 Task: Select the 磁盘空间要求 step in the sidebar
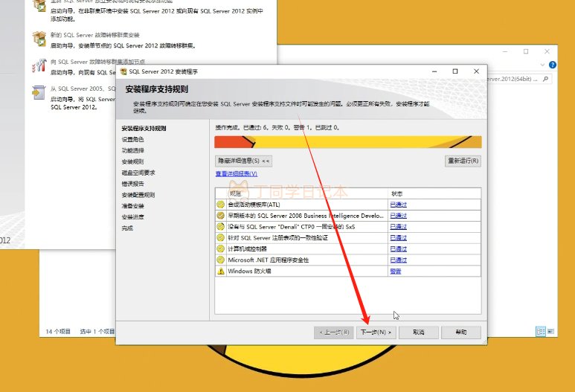(138, 173)
